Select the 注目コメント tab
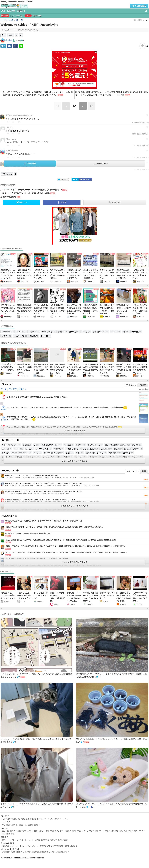Image resolution: width=149 pixels, height=868 pixels. coord(132,471)
